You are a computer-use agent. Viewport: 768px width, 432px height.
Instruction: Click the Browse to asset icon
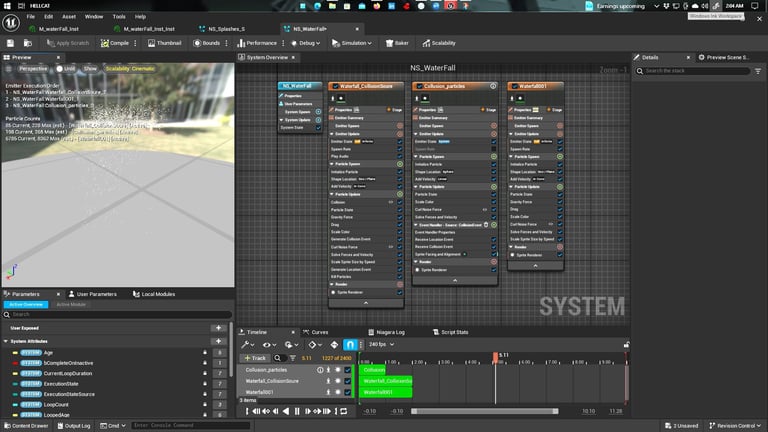click(x=28, y=43)
